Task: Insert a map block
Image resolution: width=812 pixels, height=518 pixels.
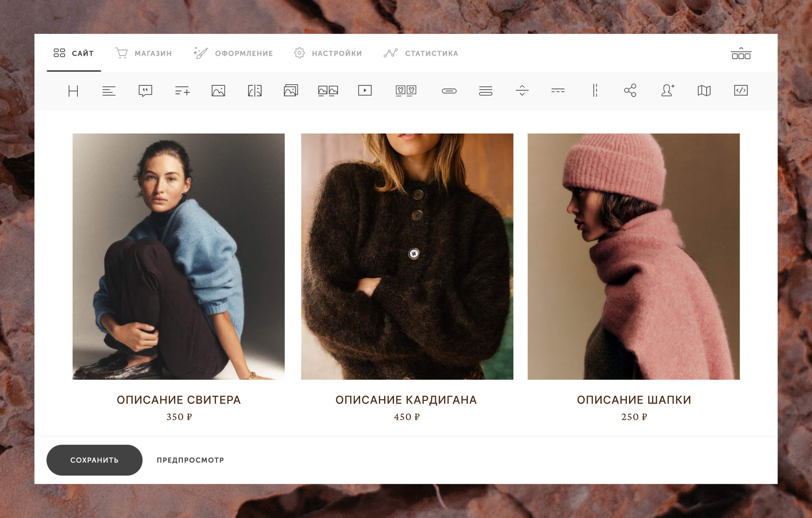Action: (x=704, y=90)
